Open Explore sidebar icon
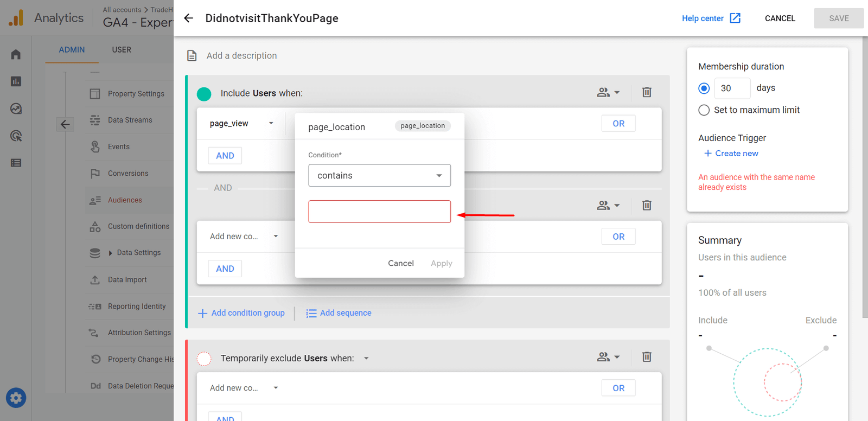 pos(16,109)
